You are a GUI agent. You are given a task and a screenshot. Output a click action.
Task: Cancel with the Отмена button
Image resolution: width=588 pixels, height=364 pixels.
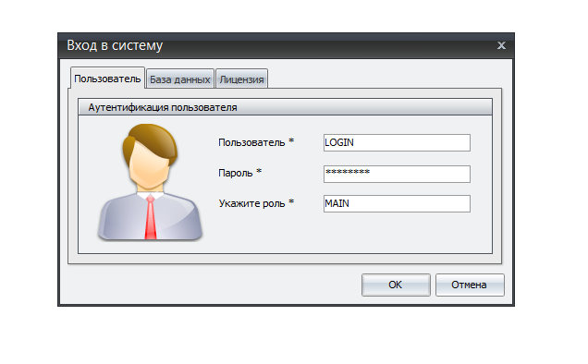point(470,285)
